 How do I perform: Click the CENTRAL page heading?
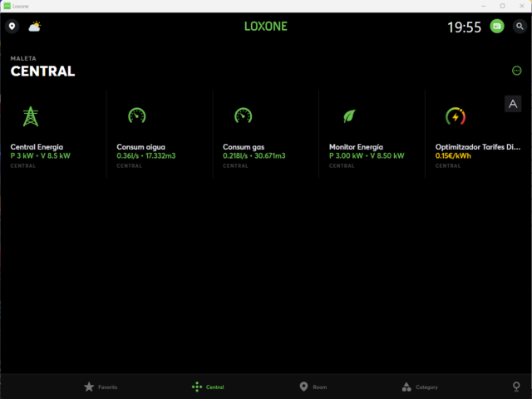click(42, 71)
